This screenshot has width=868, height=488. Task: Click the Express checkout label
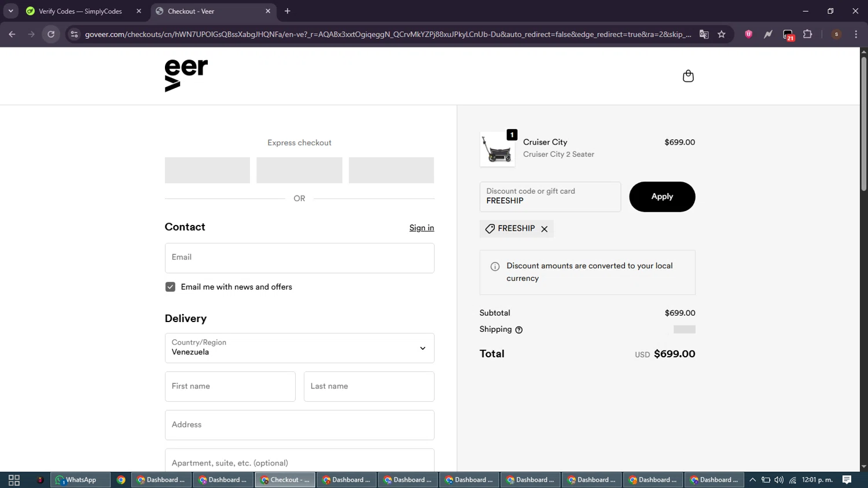click(x=299, y=143)
